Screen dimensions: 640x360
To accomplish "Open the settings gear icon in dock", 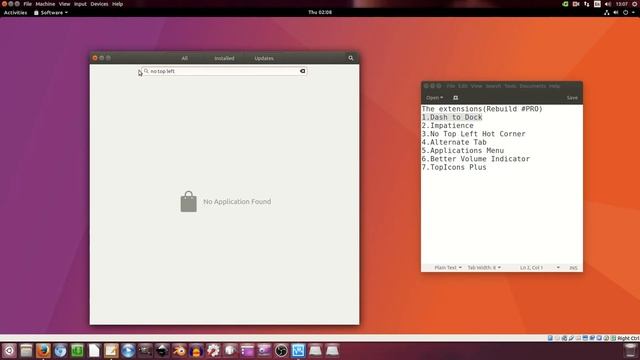I will [213, 351].
